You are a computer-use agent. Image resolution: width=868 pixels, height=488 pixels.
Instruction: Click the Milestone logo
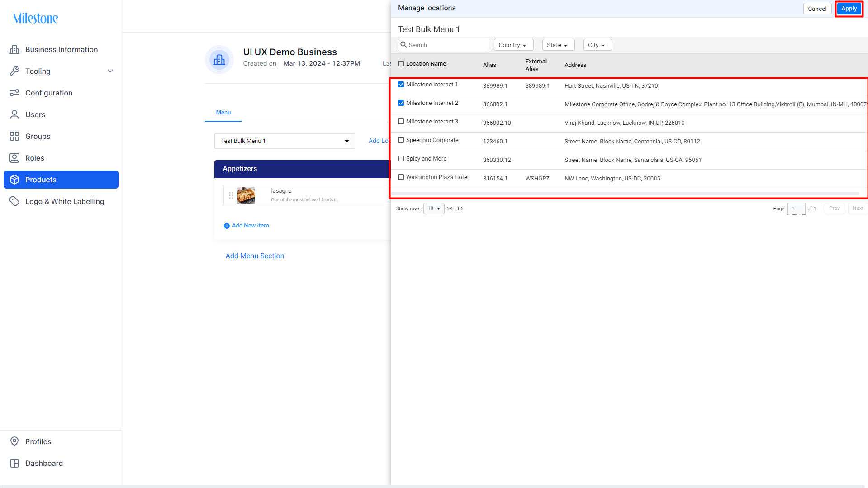point(35,18)
